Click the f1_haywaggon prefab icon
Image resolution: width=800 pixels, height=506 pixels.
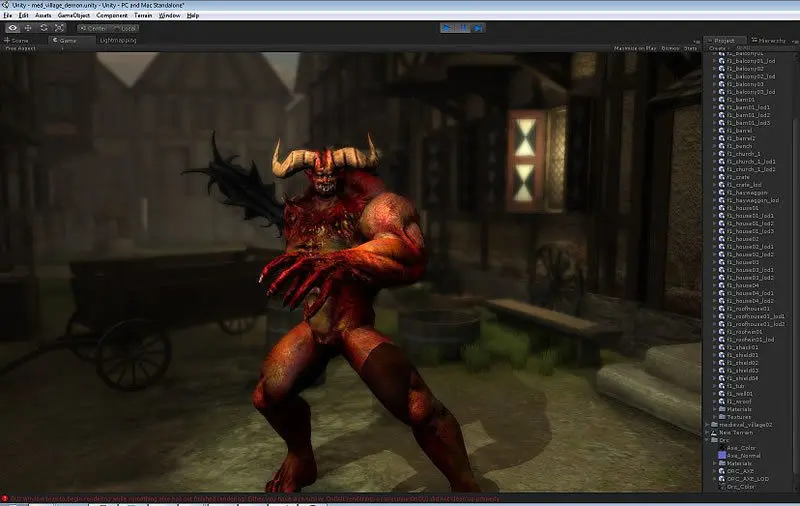click(722, 192)
